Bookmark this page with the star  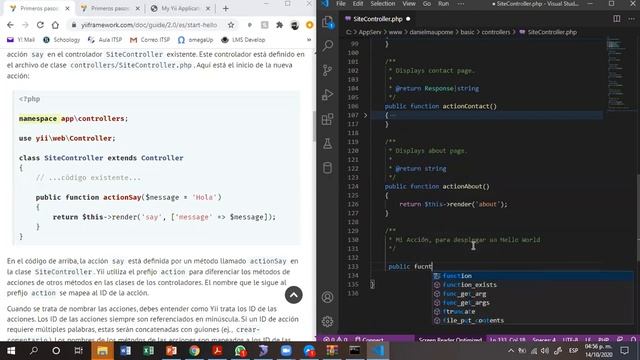pos(231,25)
